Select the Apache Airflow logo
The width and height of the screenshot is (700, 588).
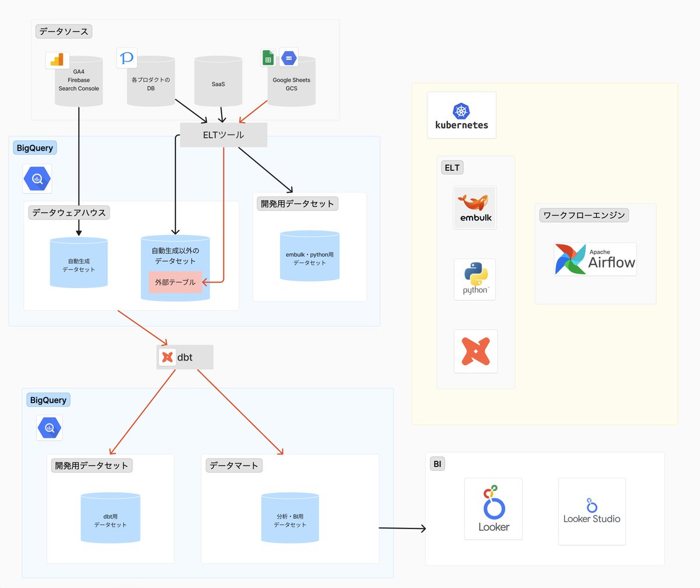(x=595, y=259)
